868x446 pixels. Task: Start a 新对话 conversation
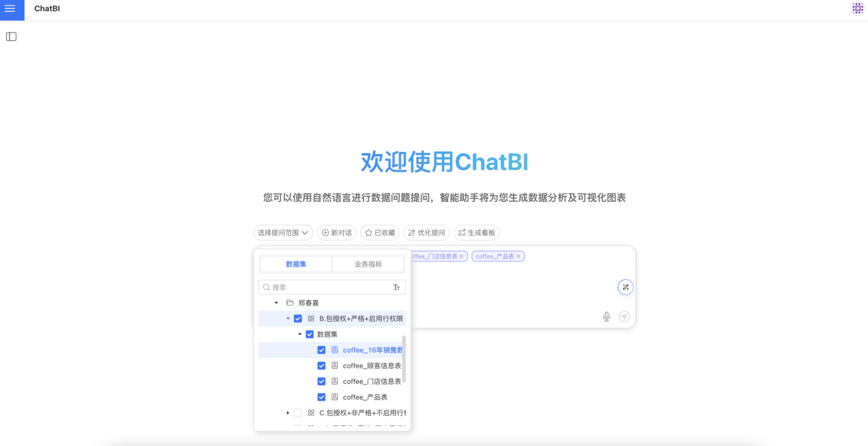336,233
